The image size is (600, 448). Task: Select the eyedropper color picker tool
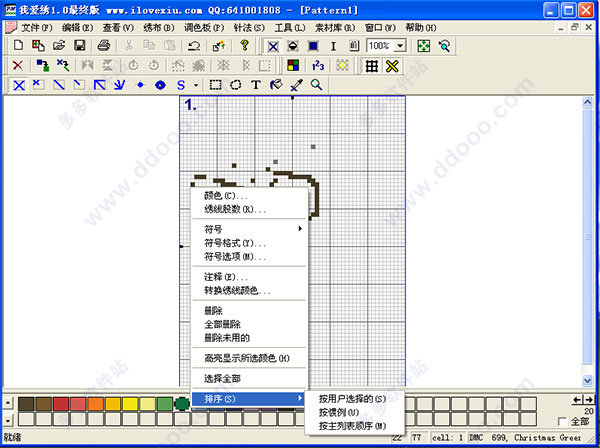click(x=297, y=85)
